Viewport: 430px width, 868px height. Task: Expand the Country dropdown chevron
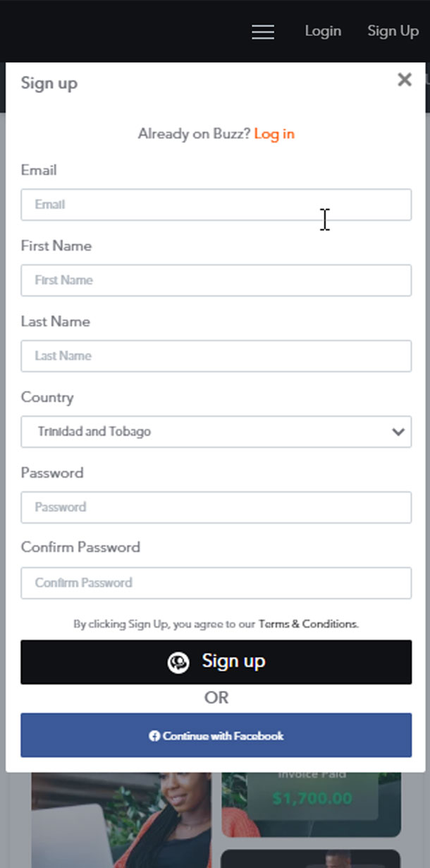tap(398, 432)
